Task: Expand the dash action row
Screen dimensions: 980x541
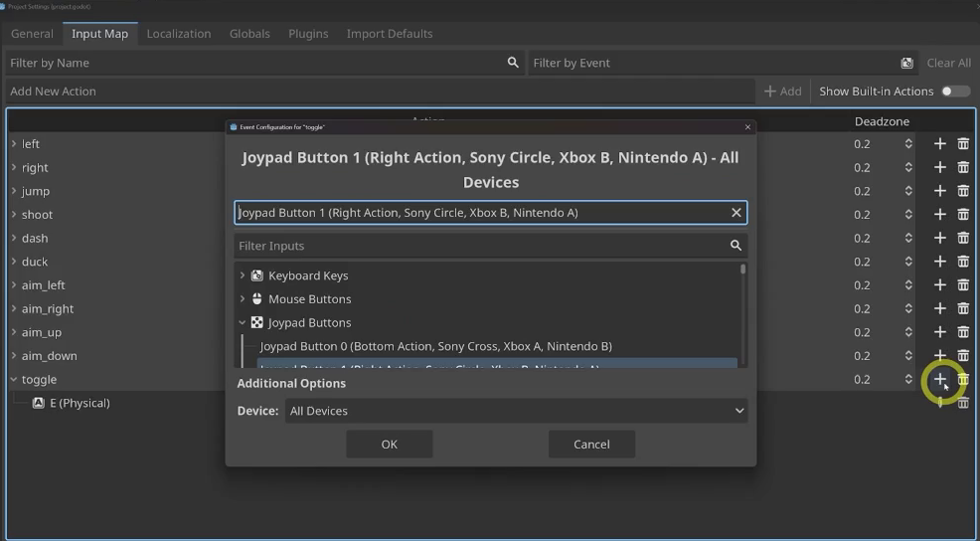Action: [x=14, y=239]
